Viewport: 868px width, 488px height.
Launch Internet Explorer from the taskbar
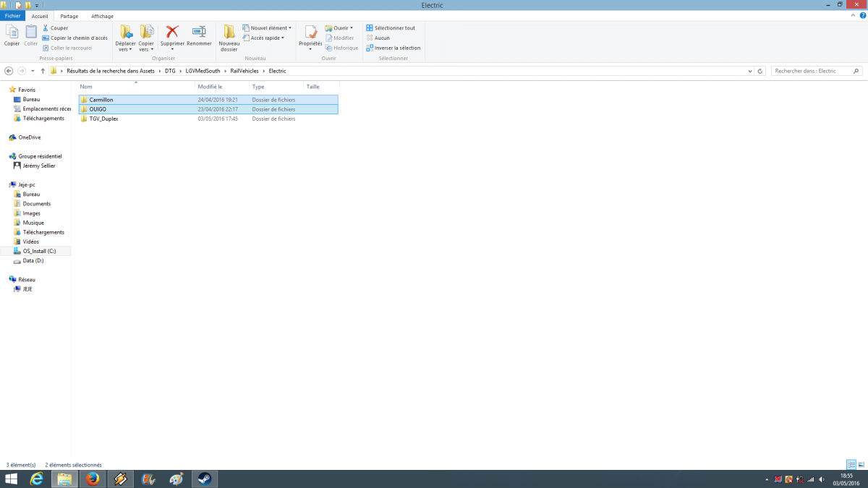36,479
